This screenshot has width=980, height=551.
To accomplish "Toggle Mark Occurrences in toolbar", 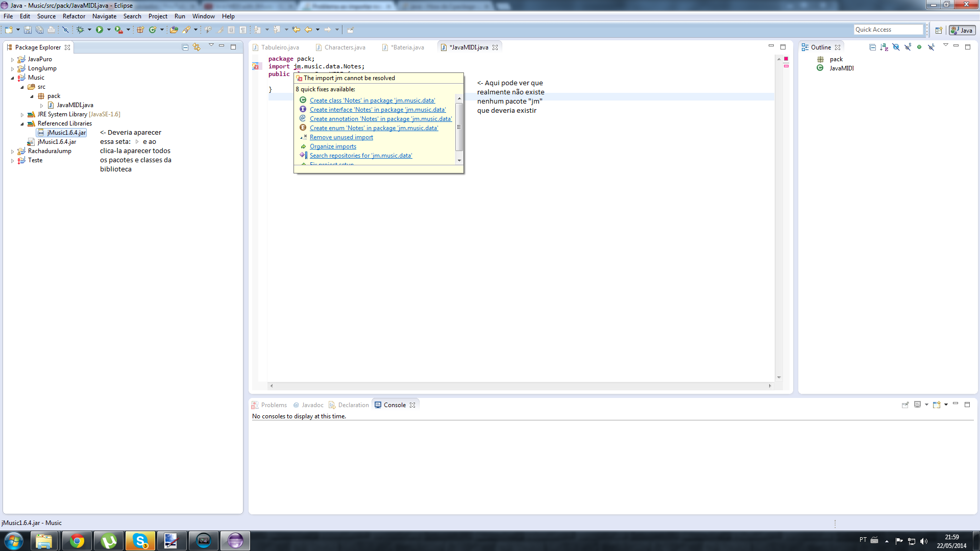I will pos(220,30).
